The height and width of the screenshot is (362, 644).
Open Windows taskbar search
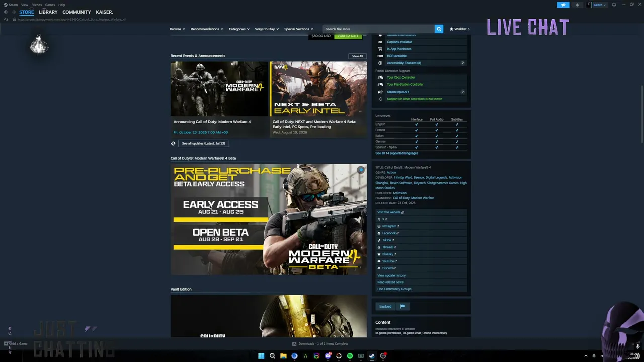[x=272, y=356]
